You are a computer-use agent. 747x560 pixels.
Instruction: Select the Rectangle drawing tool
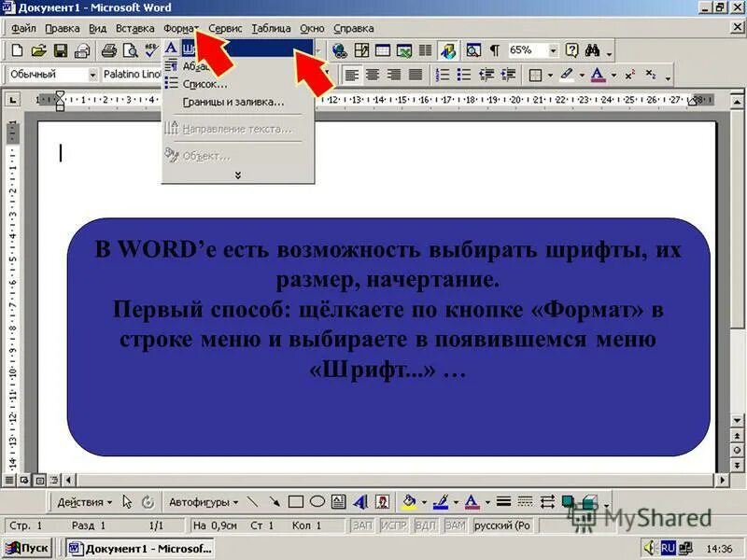click(x=296, y=502)
